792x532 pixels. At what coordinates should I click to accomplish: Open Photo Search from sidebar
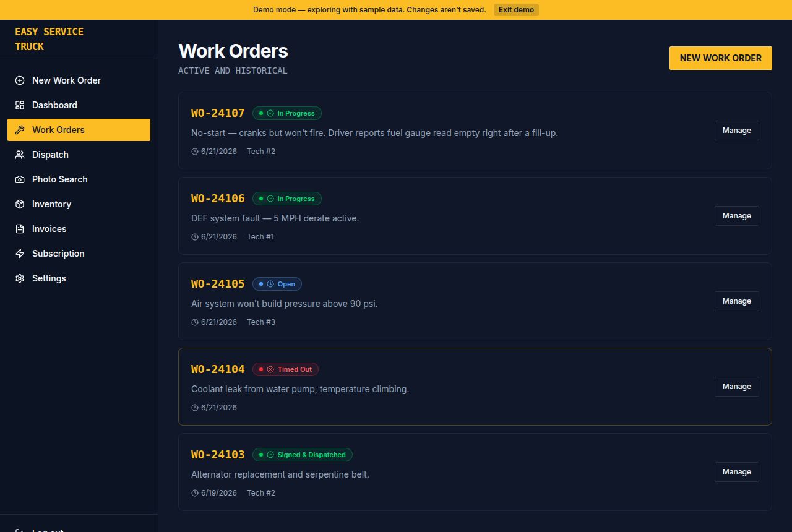79,179
